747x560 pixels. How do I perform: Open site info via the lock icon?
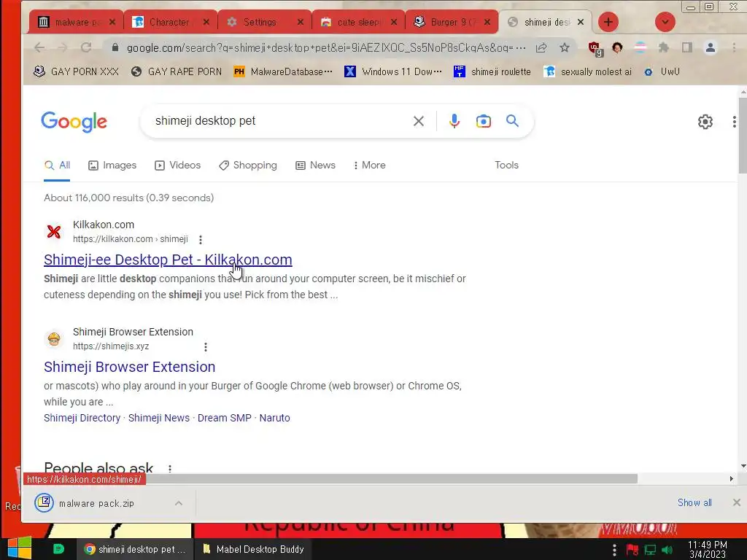click(115, 47)
